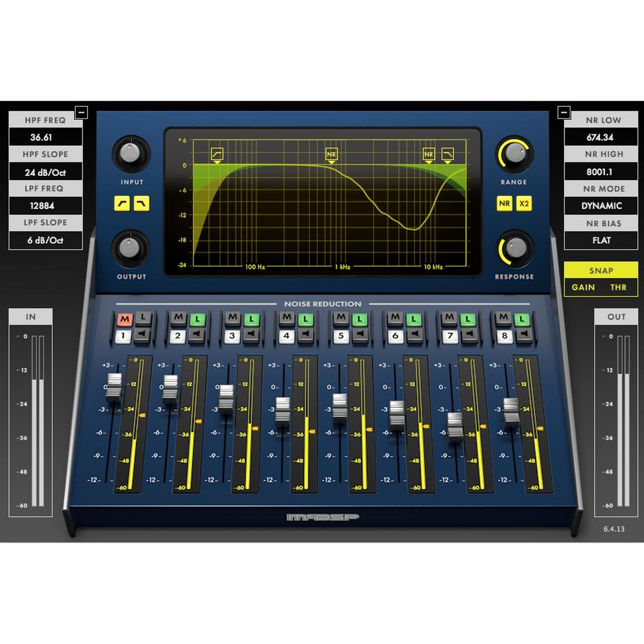Select the first NR marker on the graph
Viewport: 644px width, 644px height.
331,154
